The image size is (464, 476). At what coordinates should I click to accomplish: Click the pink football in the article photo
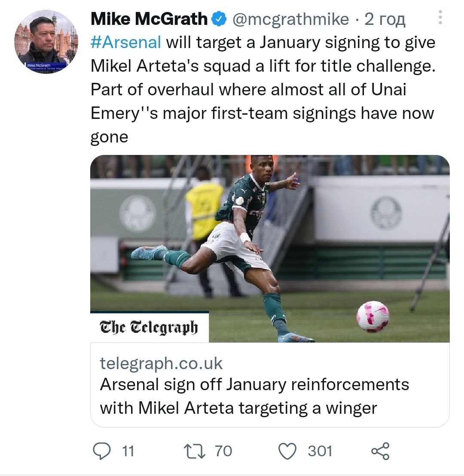[x=372, y=316]
